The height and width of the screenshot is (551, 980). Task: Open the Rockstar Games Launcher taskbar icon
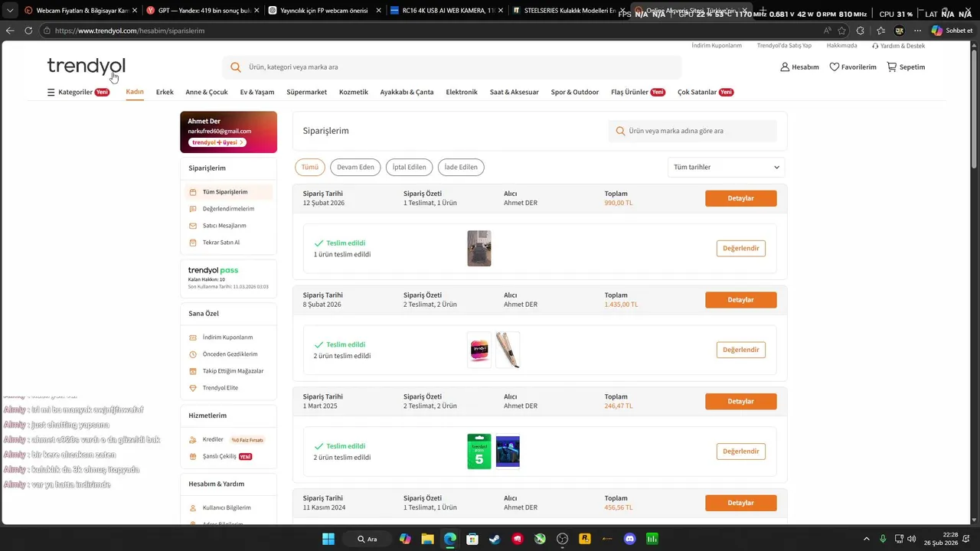[585, 539]
